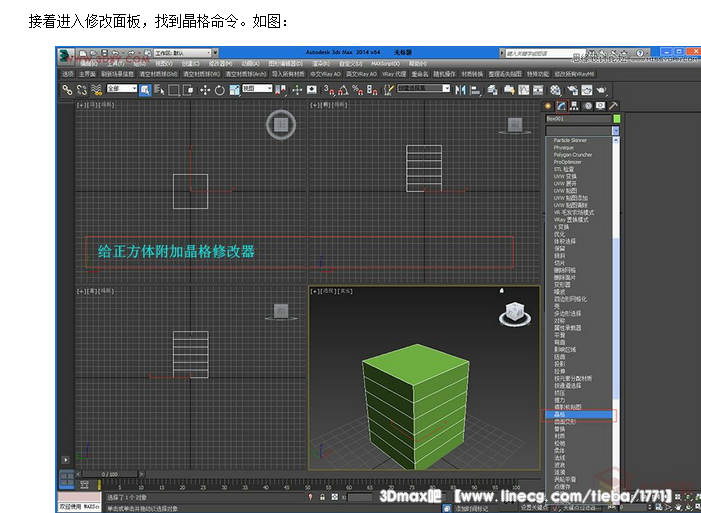This screenshot has height=513, width=701.
Task: Open the Display command panel tab
Action: pyautogui.click(x=600, y=106)
